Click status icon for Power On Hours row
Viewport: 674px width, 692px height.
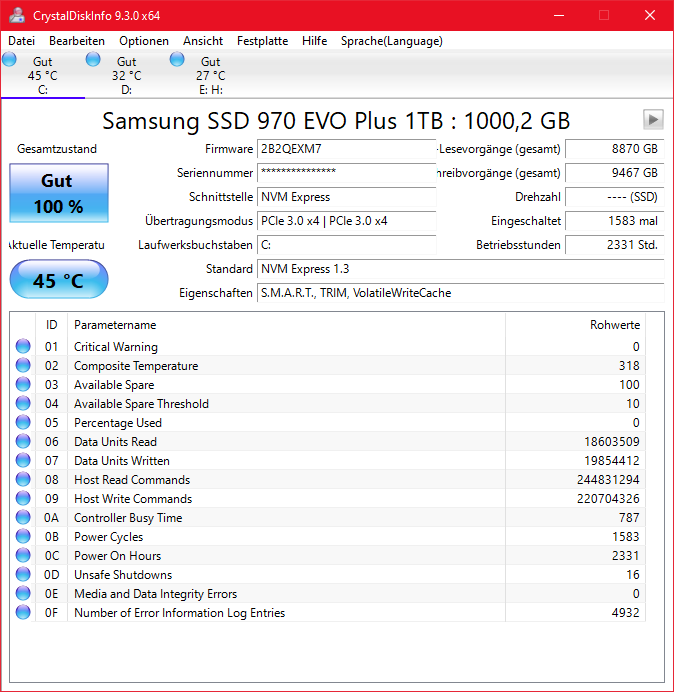[x=23, y=555]
